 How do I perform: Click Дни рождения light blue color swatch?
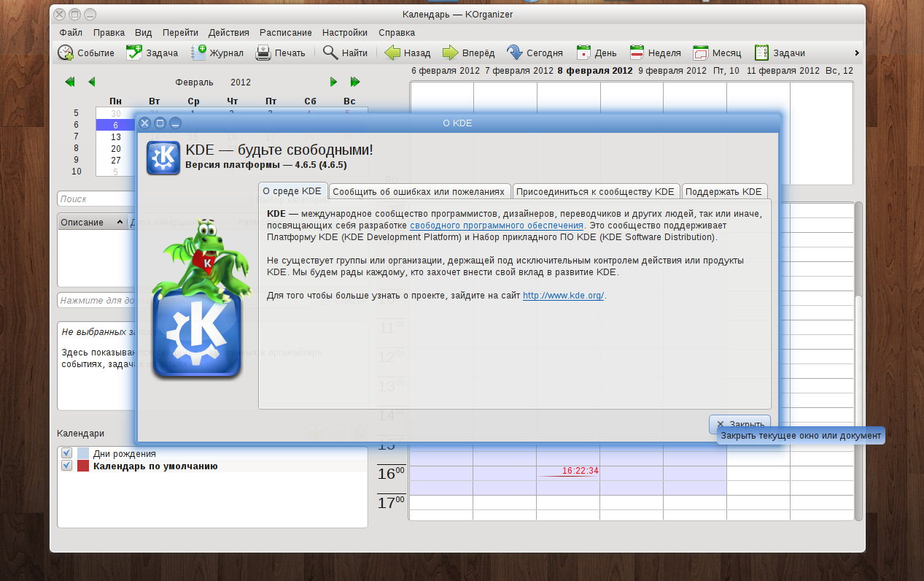[x=83, y=453]
